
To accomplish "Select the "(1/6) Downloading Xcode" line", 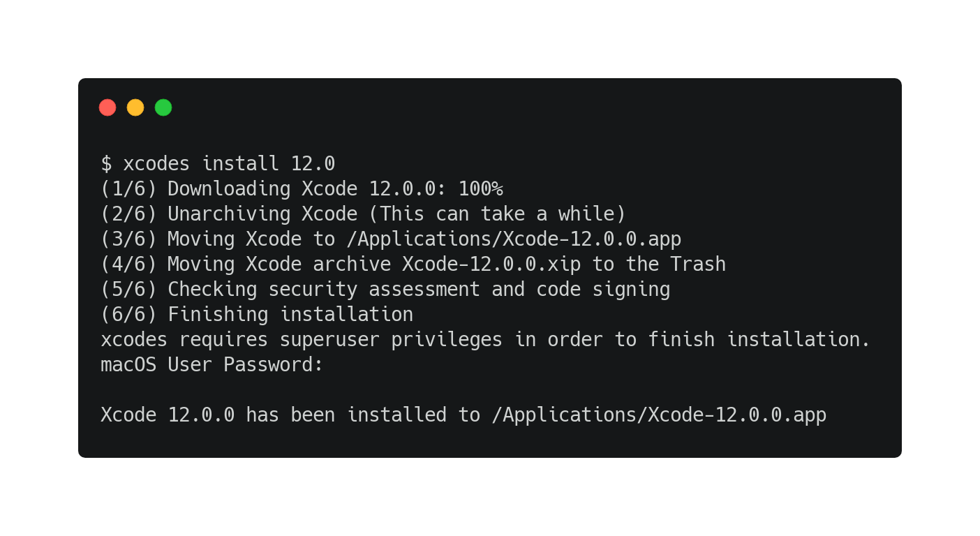I will click(x=302, y=189).
